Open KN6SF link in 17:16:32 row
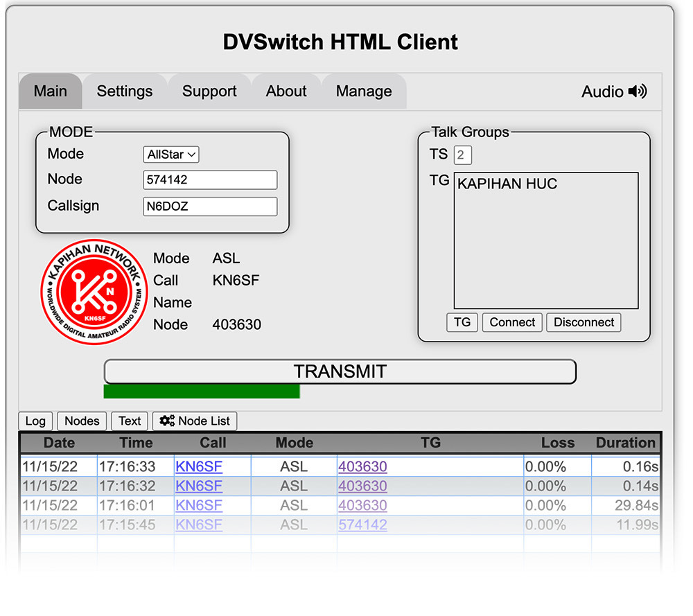Screen dimensions: 693x616 199,486
